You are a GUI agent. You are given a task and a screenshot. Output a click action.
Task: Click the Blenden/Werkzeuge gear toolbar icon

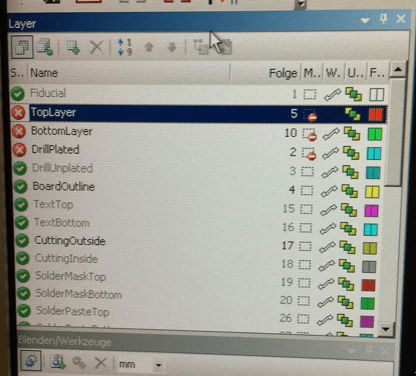pos(31,361)
